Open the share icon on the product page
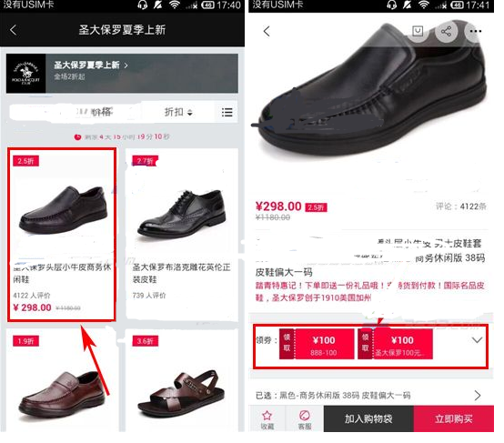Viewport: 504px width, 443px height. tap(446, 31)
